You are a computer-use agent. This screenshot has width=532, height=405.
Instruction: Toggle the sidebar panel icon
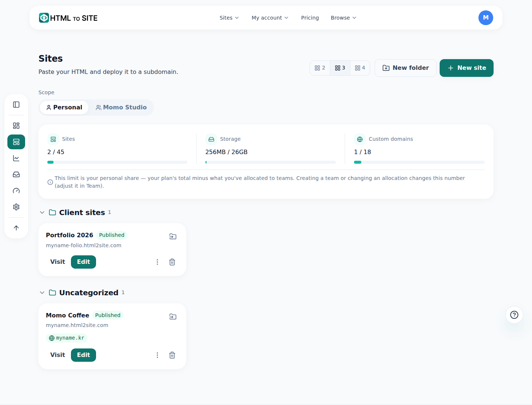[x=16, y=105]
